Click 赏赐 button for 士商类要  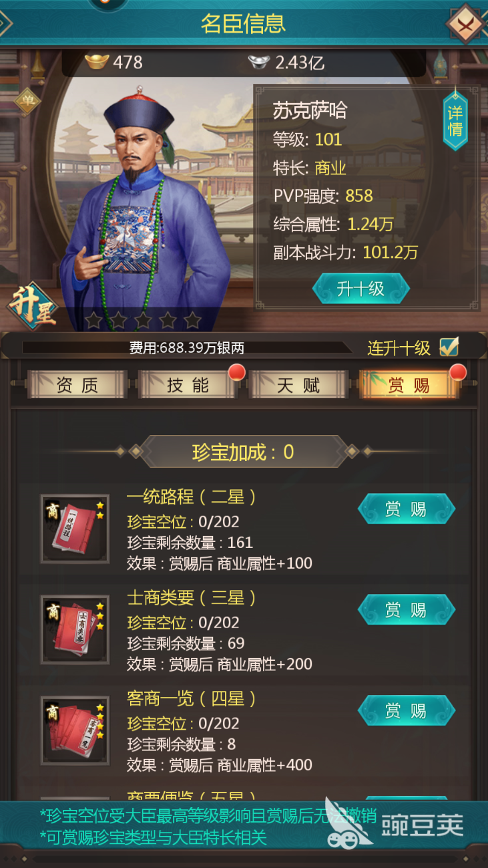pyautogui.click(x=406, y=609)
